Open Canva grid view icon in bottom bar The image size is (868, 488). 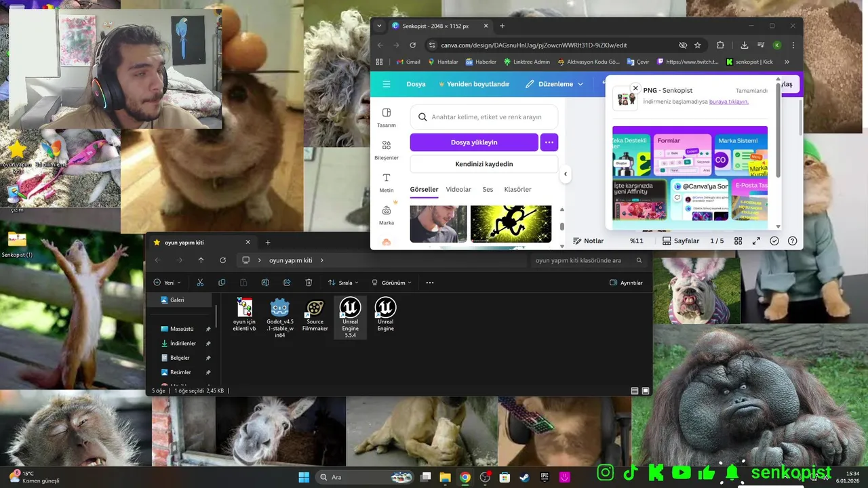click(x=738, y=241)
